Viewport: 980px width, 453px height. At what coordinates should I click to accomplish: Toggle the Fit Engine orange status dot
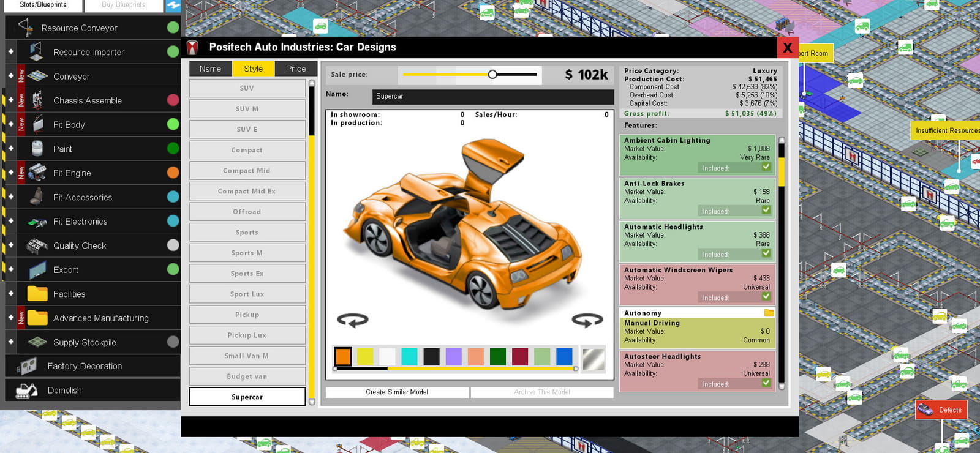[173, 173]
